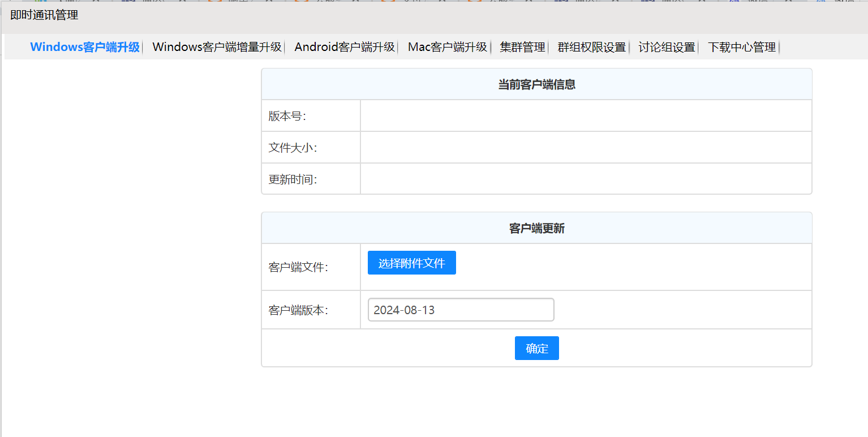
Task: Switch to Windows客户端升级 tab
Action: pyautogui.click(x=85, y=47)
